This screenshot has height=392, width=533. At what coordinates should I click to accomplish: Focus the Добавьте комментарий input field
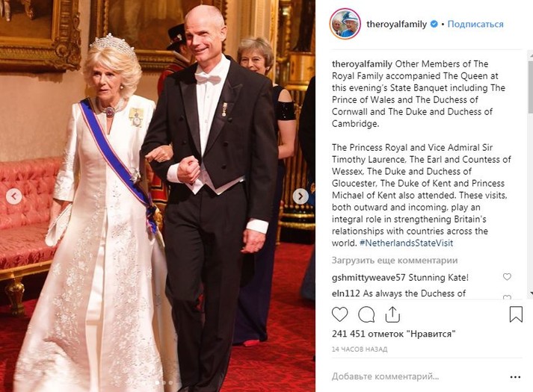[x=415, y=376]
